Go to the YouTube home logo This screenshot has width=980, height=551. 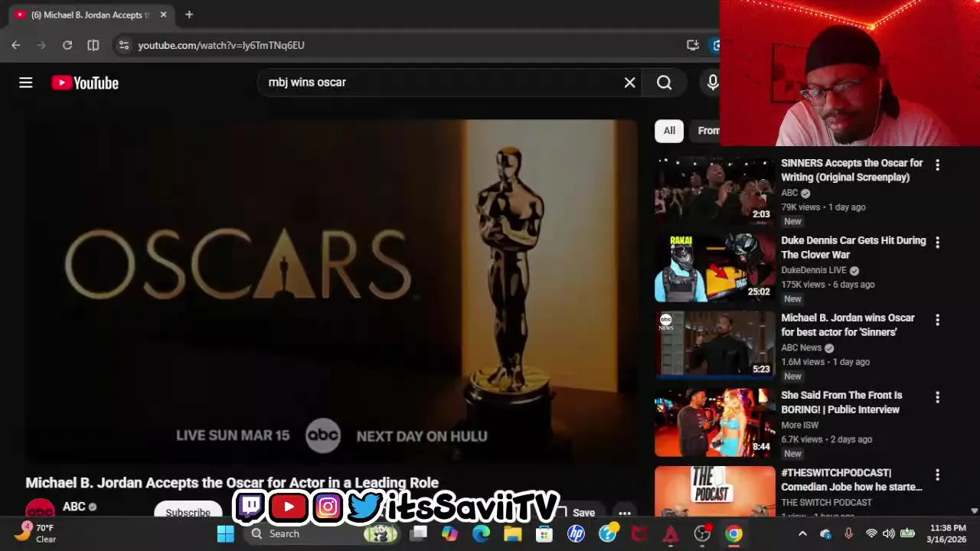coord(85,83)
